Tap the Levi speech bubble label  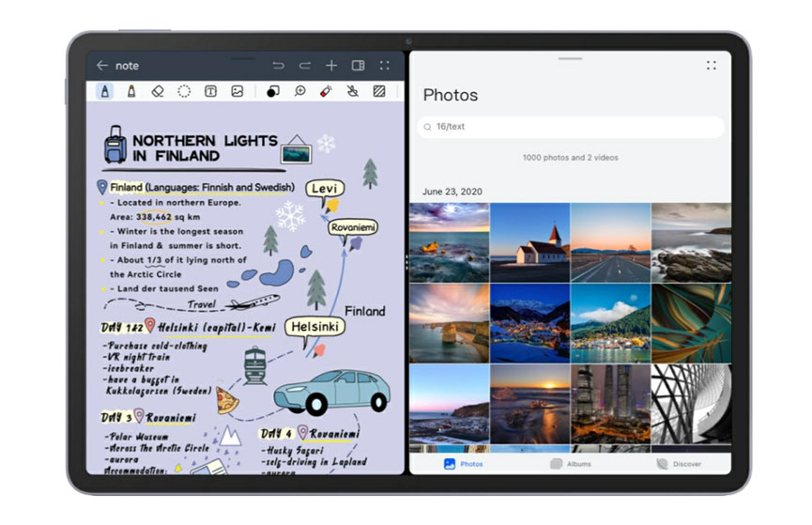(324, 189)
